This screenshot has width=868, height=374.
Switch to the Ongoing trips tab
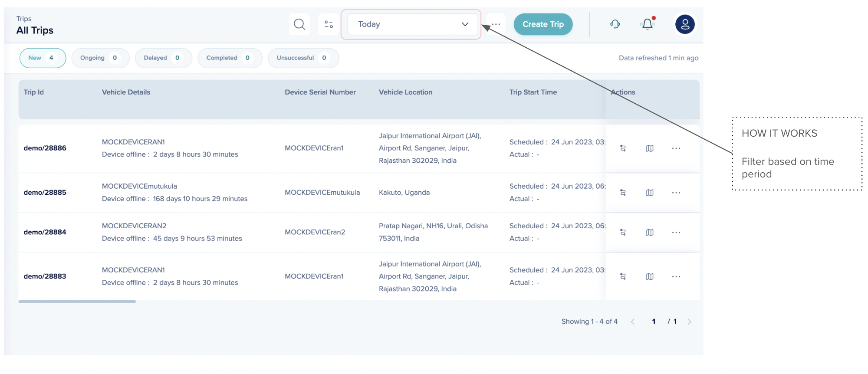point(100,58)
